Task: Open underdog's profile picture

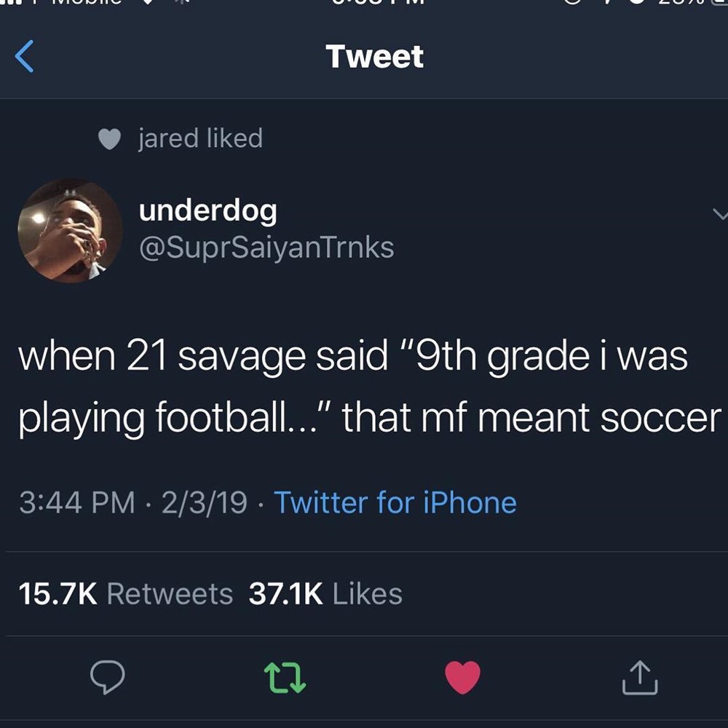Action: [x=70, y=231]
